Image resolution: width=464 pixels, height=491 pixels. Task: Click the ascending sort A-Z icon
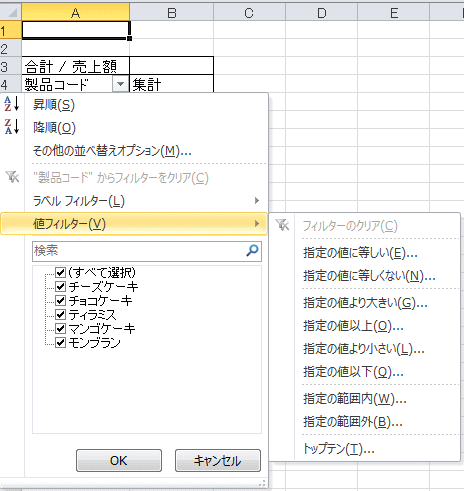12,104
